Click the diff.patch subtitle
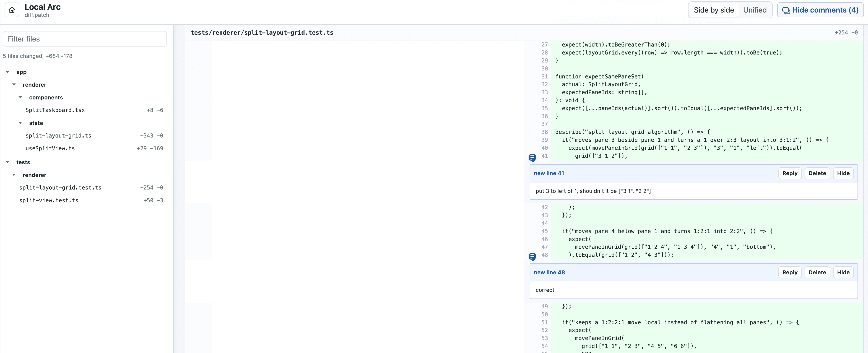Screen dimensions: 868x353 point(37,15)
